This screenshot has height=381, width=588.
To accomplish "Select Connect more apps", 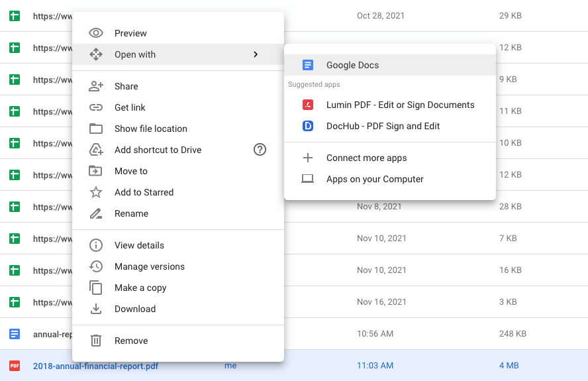I will click(x=390, y=158).
